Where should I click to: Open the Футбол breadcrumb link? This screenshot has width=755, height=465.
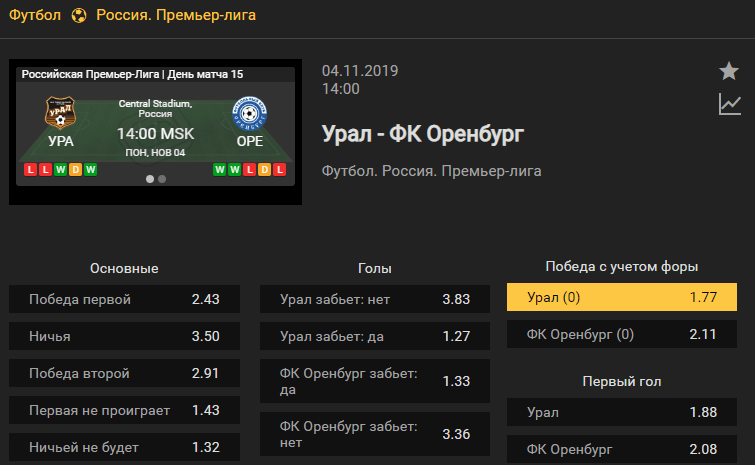(x=35, y=15)
